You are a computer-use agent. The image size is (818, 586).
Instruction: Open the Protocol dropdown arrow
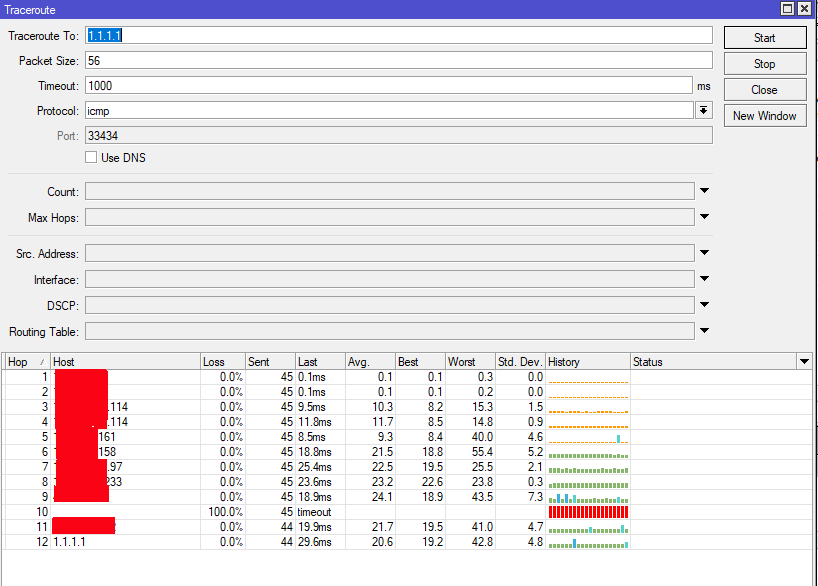tap(704, 111)
